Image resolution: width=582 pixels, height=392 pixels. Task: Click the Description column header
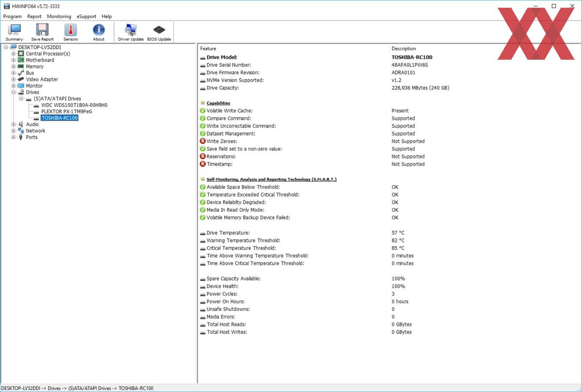pos(481,49)
